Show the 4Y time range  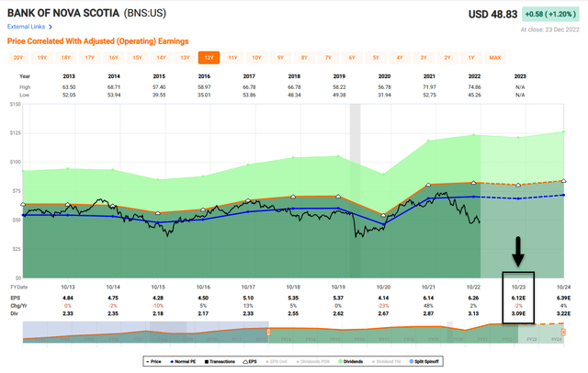click(x=400, y=58)
